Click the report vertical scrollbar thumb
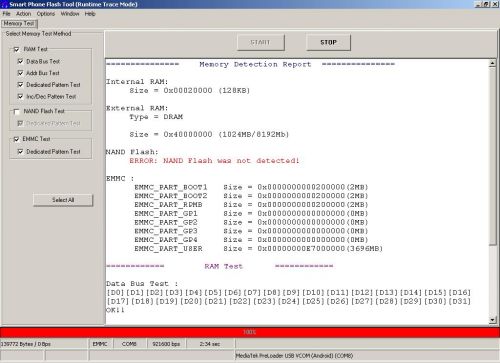The width and height of the screenshot is (500, 363). (492, 156)
